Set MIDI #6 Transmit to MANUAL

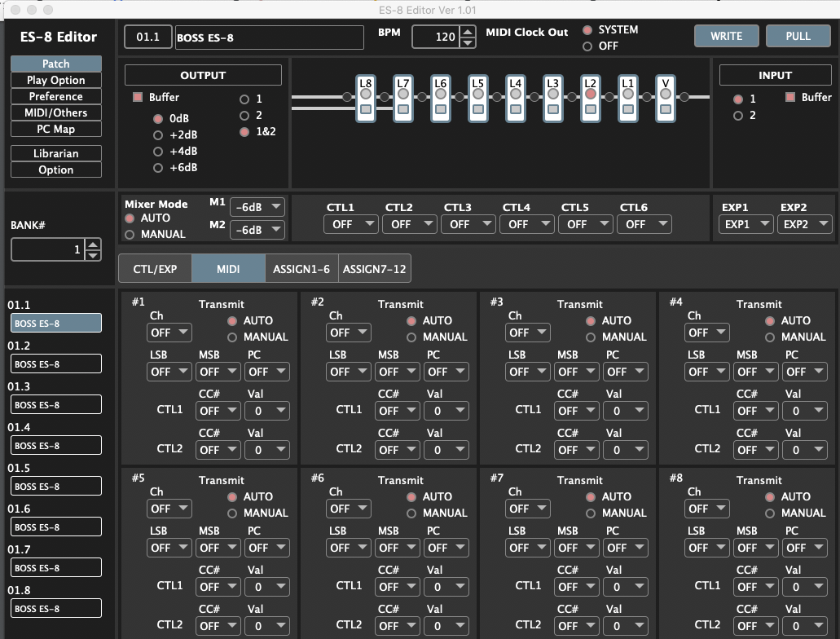(411, 513)
